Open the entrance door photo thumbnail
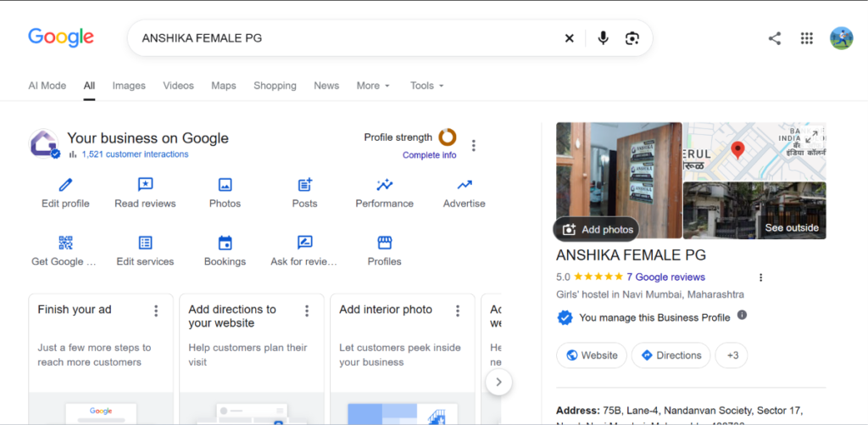The height and width of the screenshot is (425, 868). (x=619, y=180)
